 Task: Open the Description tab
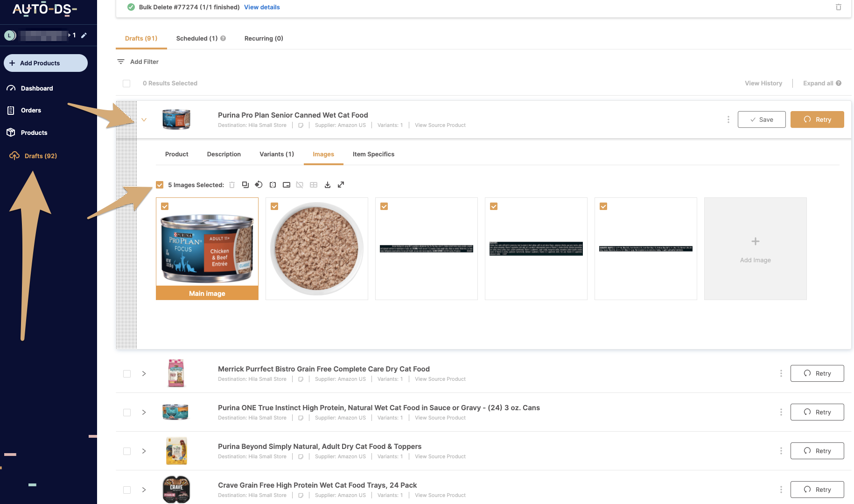pyautogui.click(x=224, y=154)
